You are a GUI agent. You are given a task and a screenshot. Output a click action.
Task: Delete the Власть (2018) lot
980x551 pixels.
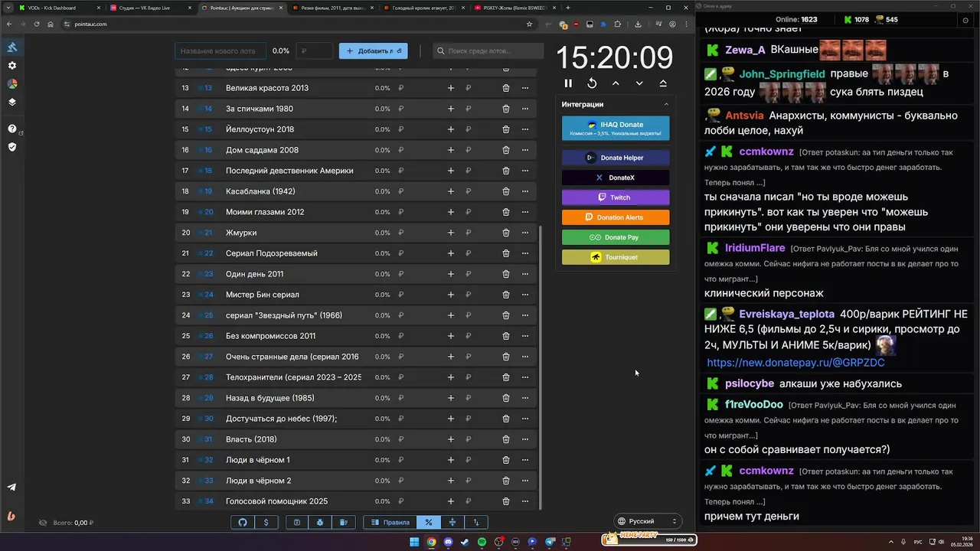(506, 439)
